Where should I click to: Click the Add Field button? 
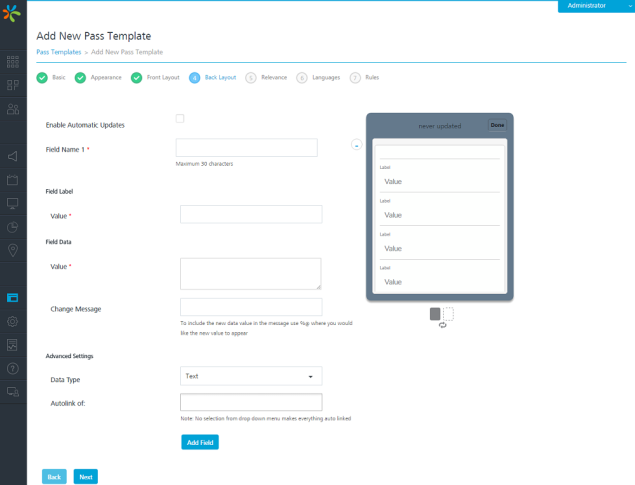point(199,442)
